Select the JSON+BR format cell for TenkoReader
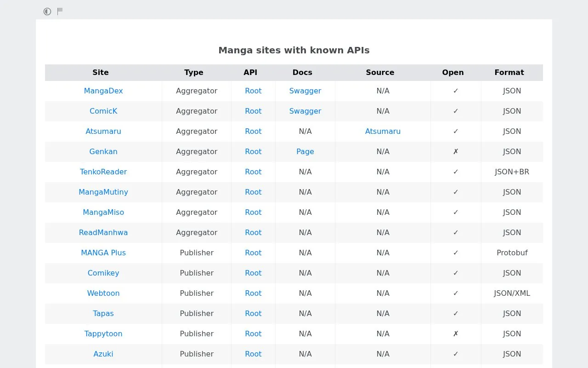Viewport: 588px width, 368px height. [x=512, y=172]
